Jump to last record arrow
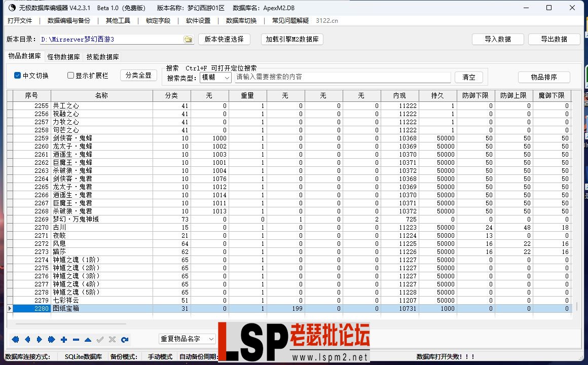The height and width of the screenshot is (365, 588). tap(51, 340)
